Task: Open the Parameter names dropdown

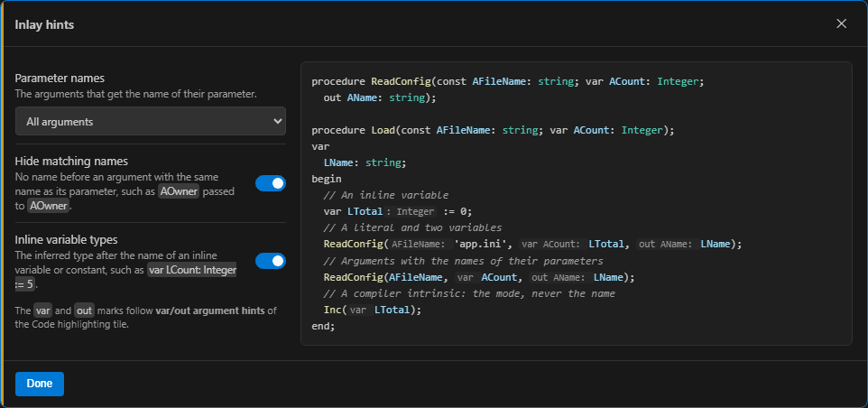Action: coord(151,121)
